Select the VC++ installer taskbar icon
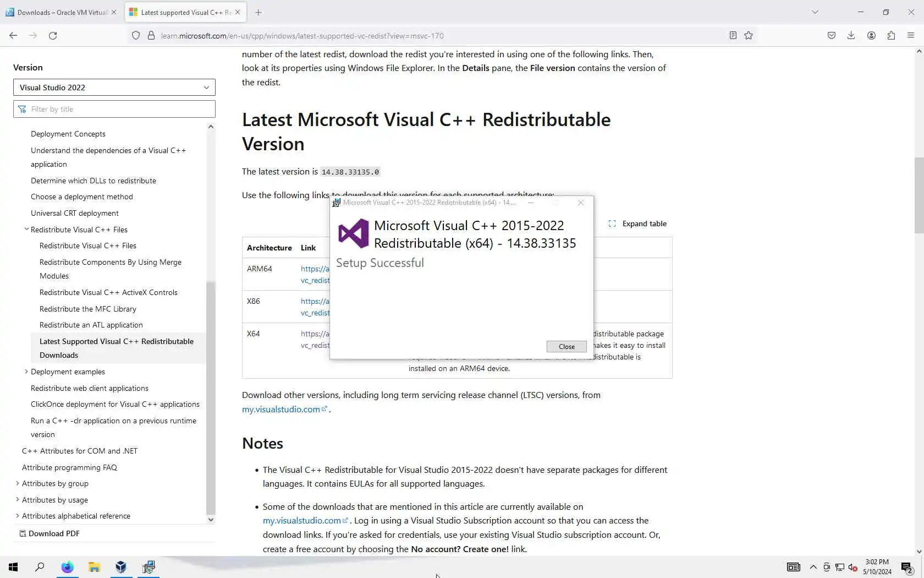Image resolution: width=924 pixels, height=578 pixels. tap(148, 567)
